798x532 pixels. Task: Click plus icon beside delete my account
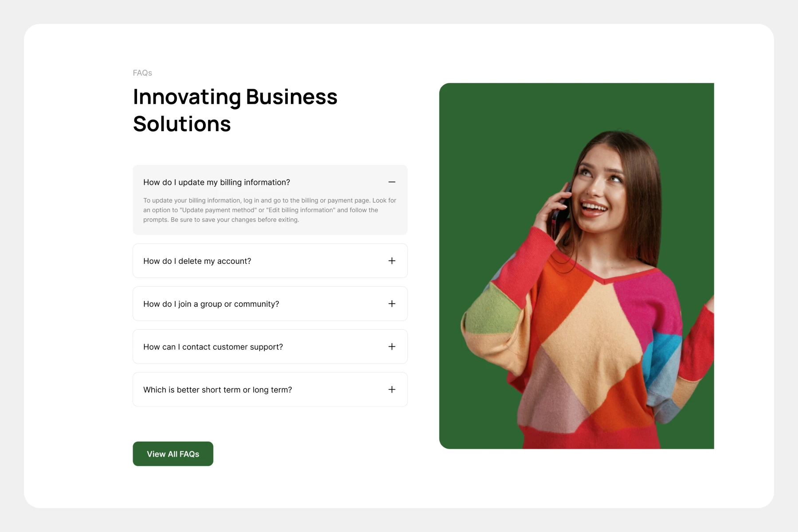click(392, 261)
